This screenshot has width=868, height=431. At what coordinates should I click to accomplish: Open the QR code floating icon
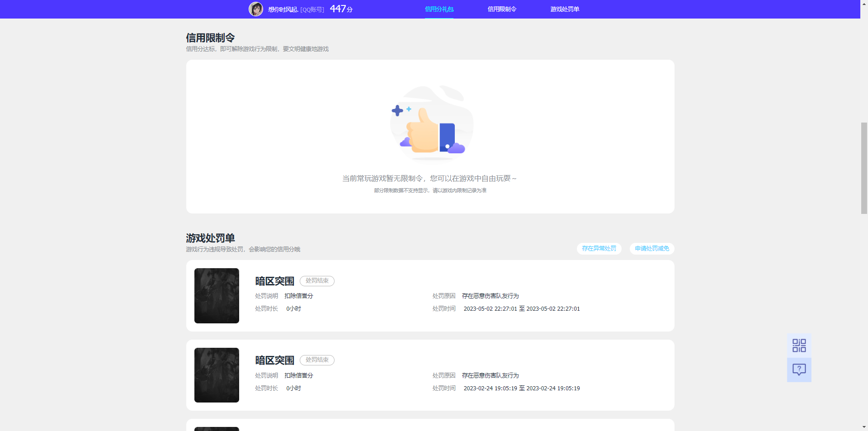799,346
